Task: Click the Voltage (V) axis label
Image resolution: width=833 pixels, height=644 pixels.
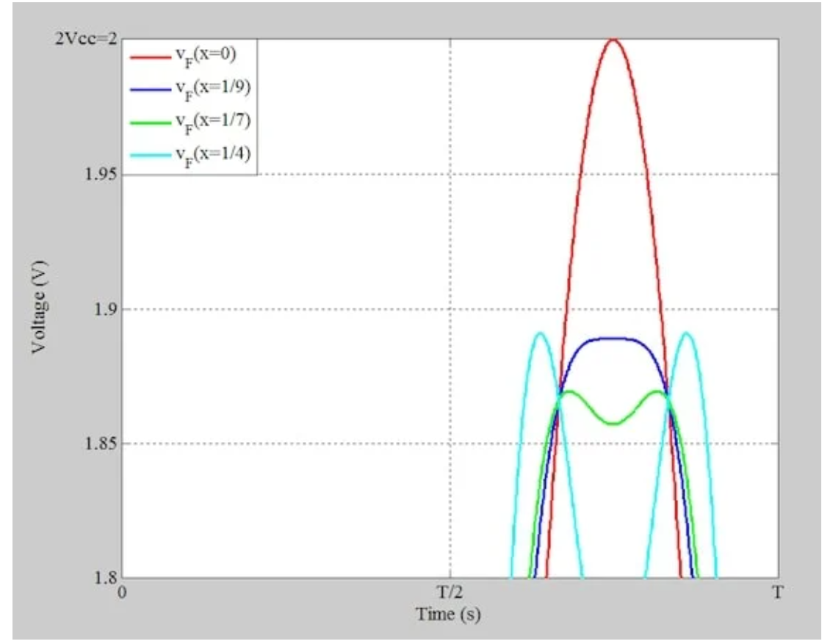Action: 40,307
